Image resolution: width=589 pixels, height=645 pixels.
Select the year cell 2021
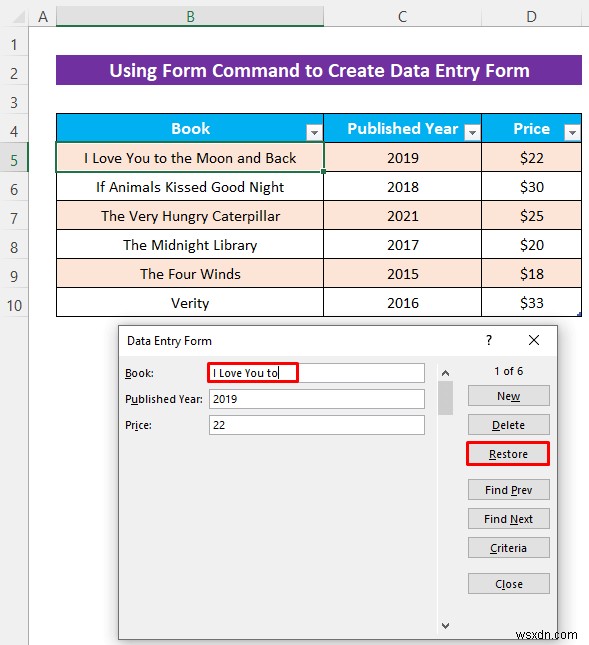[x=402, y=216]
